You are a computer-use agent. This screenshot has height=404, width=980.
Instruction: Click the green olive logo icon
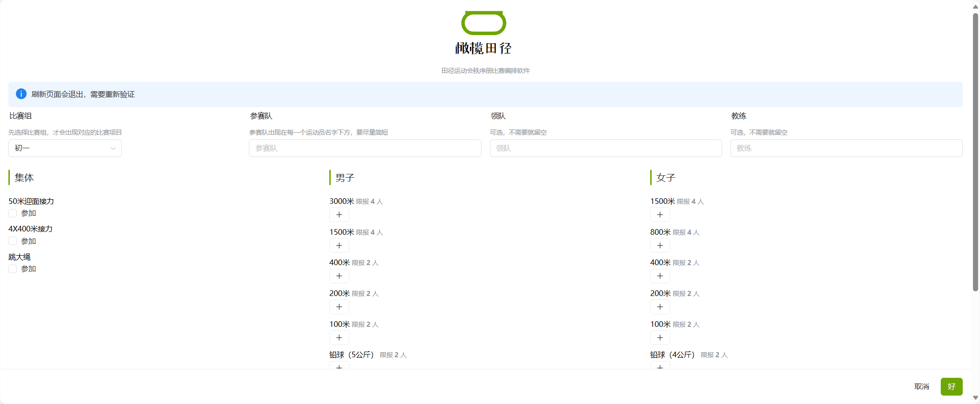483,23
